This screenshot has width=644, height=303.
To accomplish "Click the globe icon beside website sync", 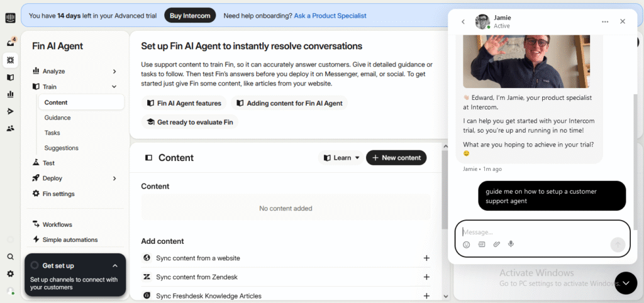I will pos(146,258).
